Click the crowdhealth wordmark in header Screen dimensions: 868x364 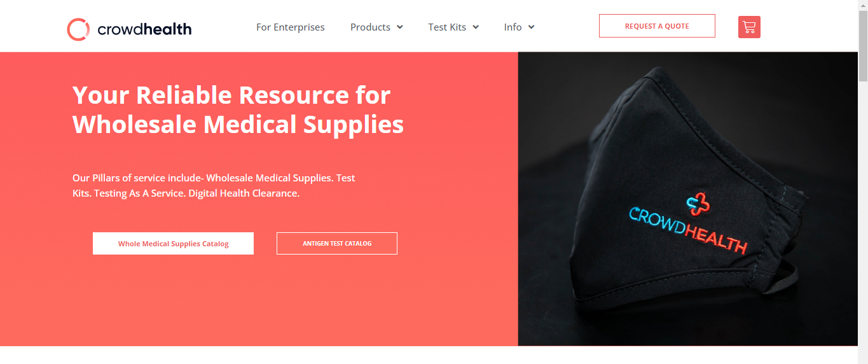click(x=144, y=29)
